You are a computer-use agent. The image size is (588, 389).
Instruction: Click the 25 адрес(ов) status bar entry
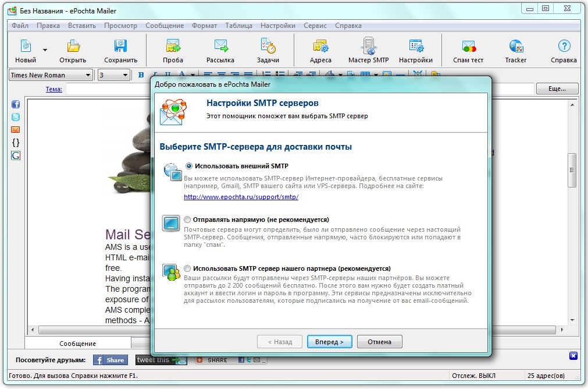546,376
